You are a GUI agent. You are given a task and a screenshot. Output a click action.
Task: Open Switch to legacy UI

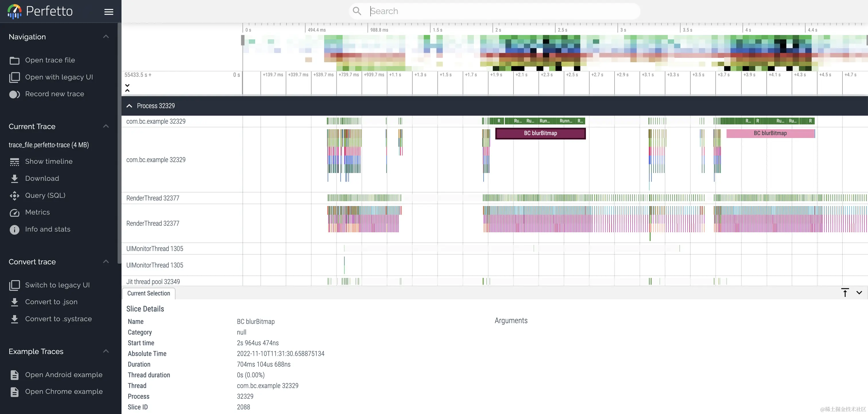point(57,285)
